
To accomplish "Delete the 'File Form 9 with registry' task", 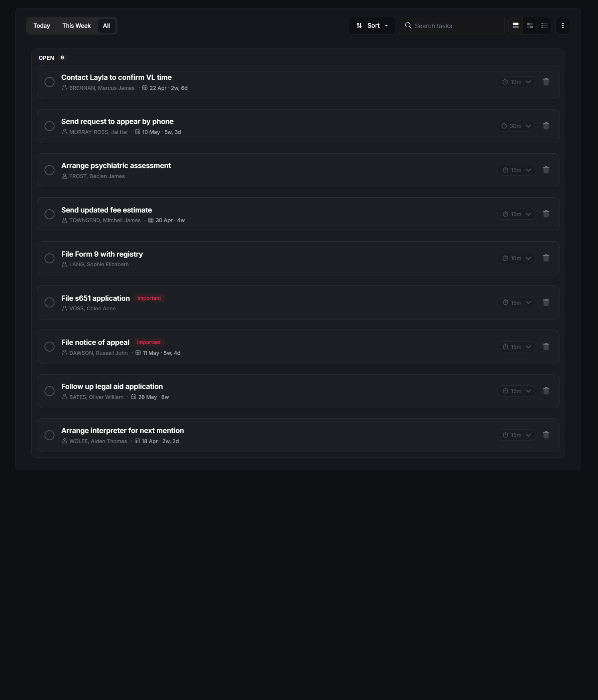I will pyautogui.click(x=546, y=258).
